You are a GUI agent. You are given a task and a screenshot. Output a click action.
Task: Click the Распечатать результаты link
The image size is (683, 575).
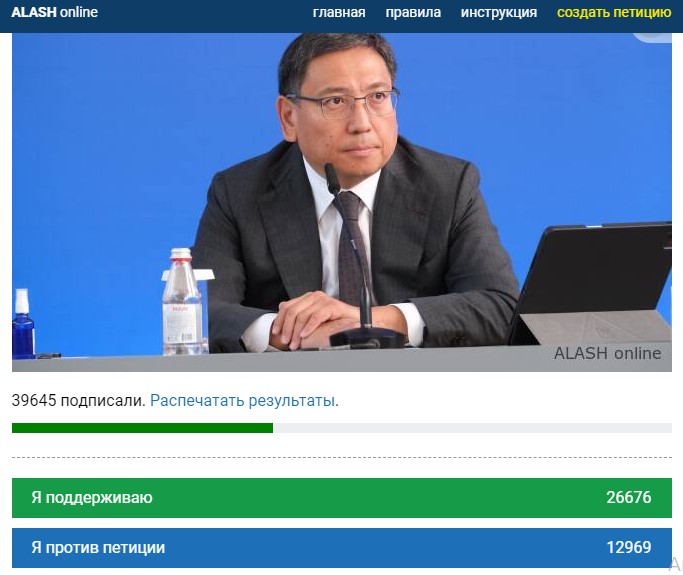pos(243,400)
